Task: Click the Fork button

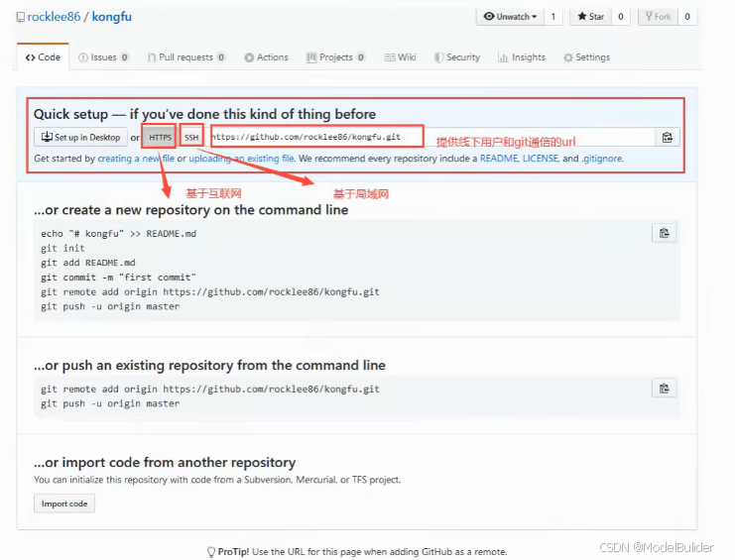Action: coord(658,17)
